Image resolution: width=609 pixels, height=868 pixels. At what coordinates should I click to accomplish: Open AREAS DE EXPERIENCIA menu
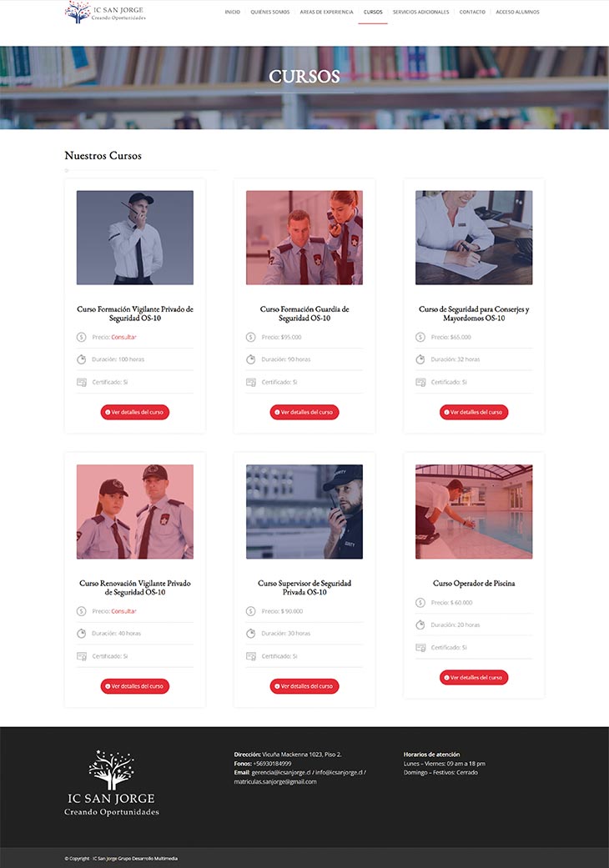327,12
